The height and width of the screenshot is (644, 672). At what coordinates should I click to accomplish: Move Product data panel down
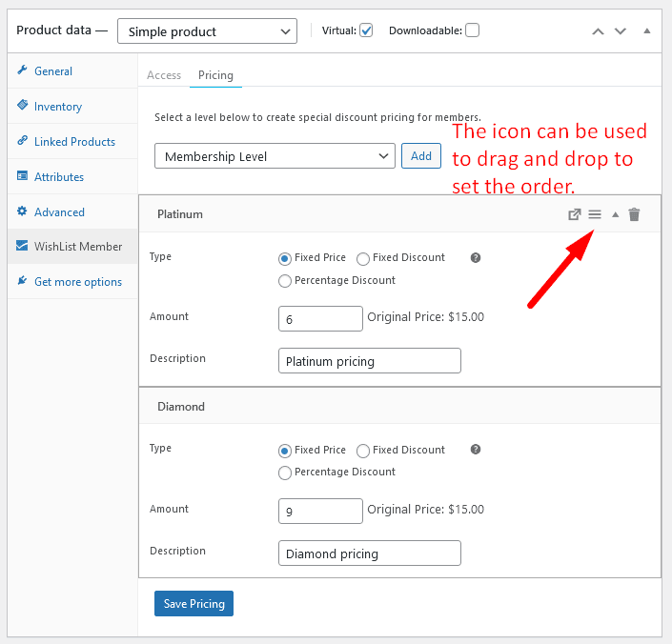pyautogui.click(x=621, y=31)
